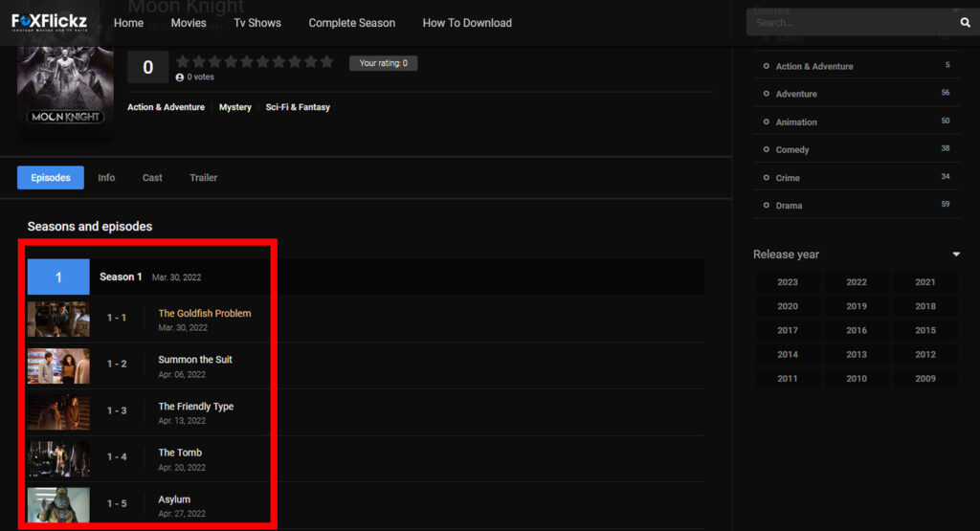Viewport: 980px width, 531px height.
Task: Click the Season 1 title text
Action: [x=121, y=277]
